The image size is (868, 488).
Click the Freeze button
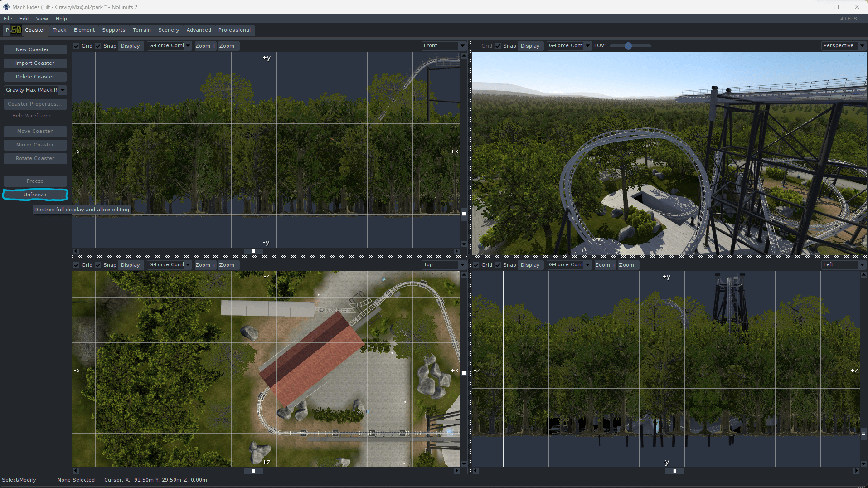(35, 181)
